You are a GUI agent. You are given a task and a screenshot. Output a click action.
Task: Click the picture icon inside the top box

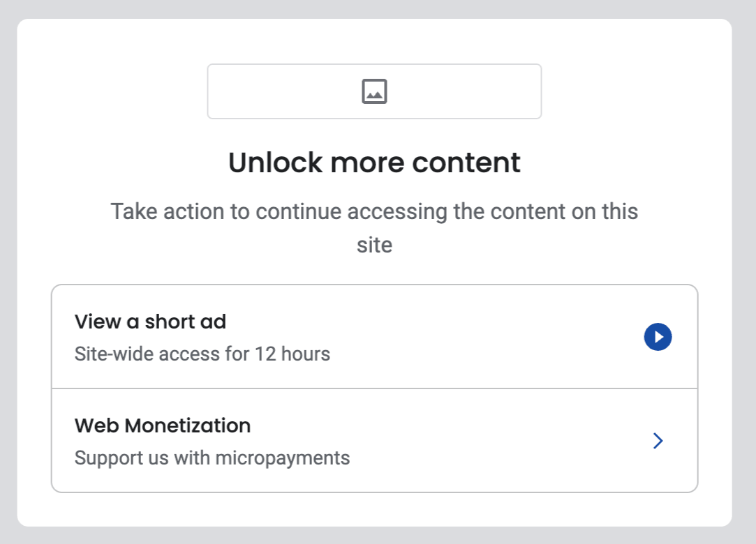pyautogui.click(x=375, y=91)
